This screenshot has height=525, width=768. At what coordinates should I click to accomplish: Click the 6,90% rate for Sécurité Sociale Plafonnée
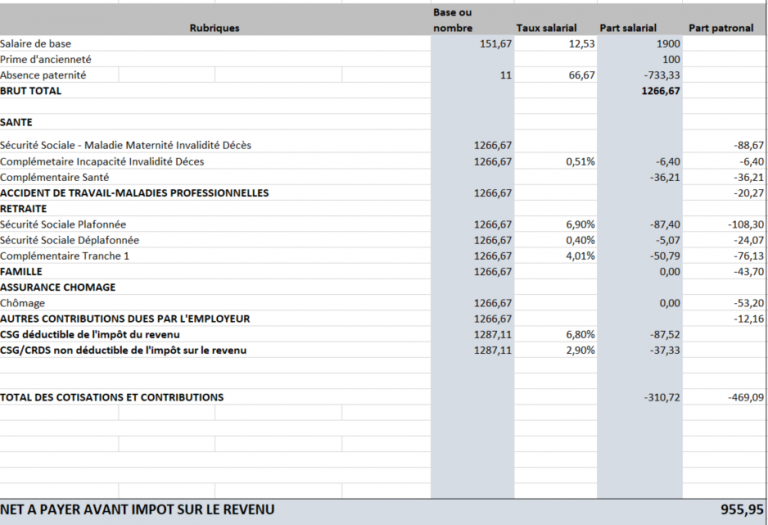[580, 224]
